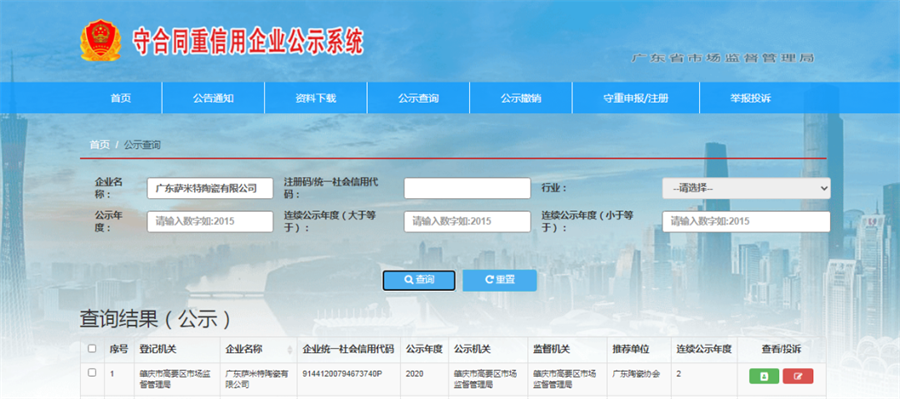900x399 pixels.
Task: Click the 连续公示年度 (大于等于) input field
Action: tap(467, 222)
